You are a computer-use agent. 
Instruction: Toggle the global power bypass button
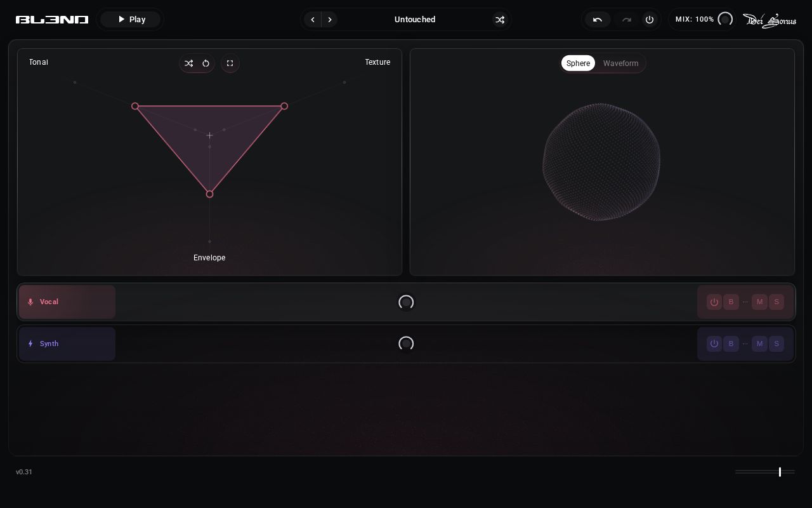650,20
